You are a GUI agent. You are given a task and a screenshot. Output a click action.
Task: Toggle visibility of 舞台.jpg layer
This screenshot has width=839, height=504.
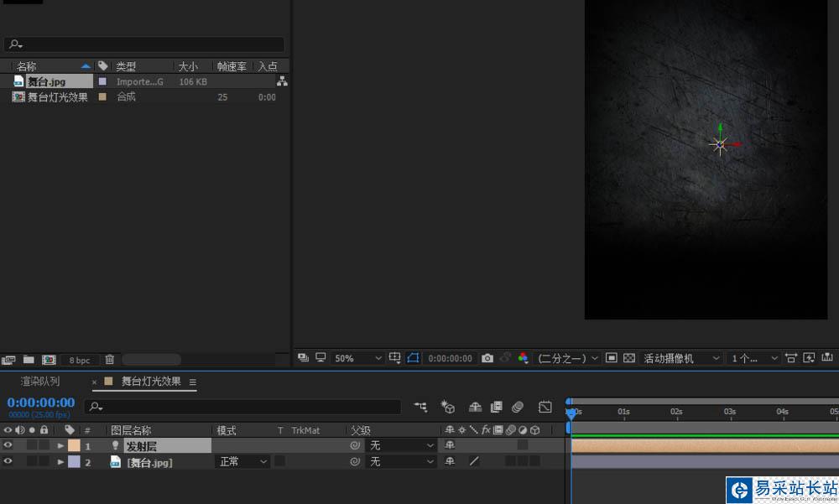[x=8, y=461]
